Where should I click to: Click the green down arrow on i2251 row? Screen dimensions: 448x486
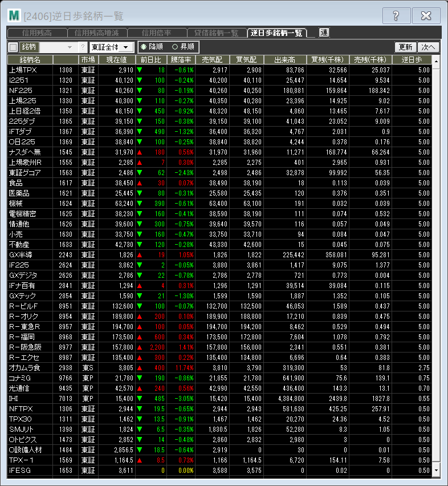point(140,80)
